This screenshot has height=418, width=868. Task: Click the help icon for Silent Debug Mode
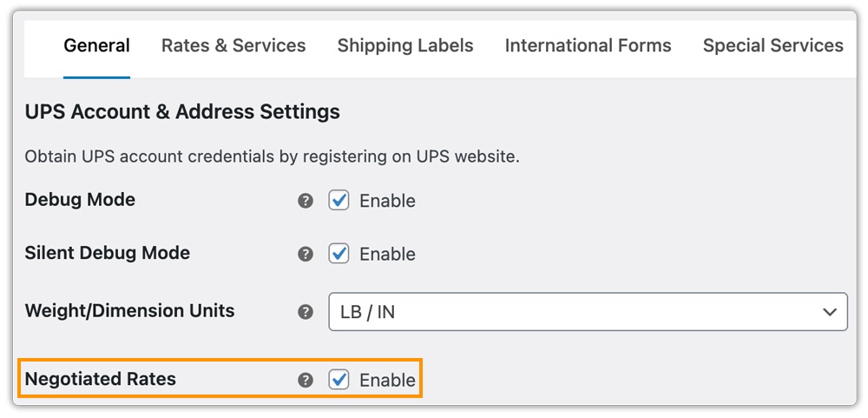306,255
